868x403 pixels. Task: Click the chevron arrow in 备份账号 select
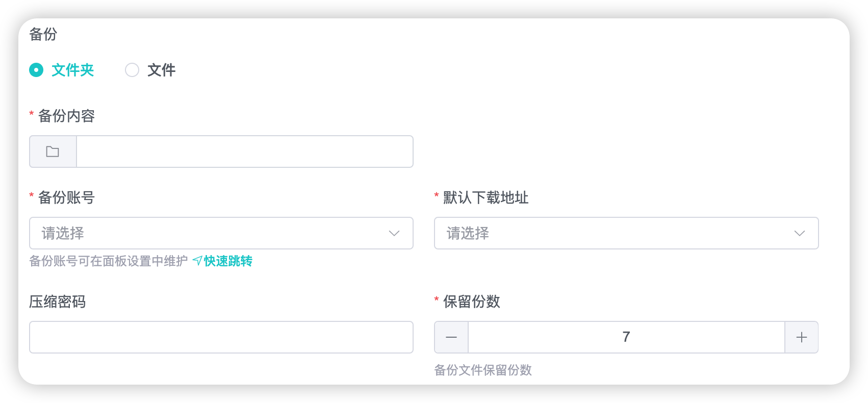pos(394,233)
